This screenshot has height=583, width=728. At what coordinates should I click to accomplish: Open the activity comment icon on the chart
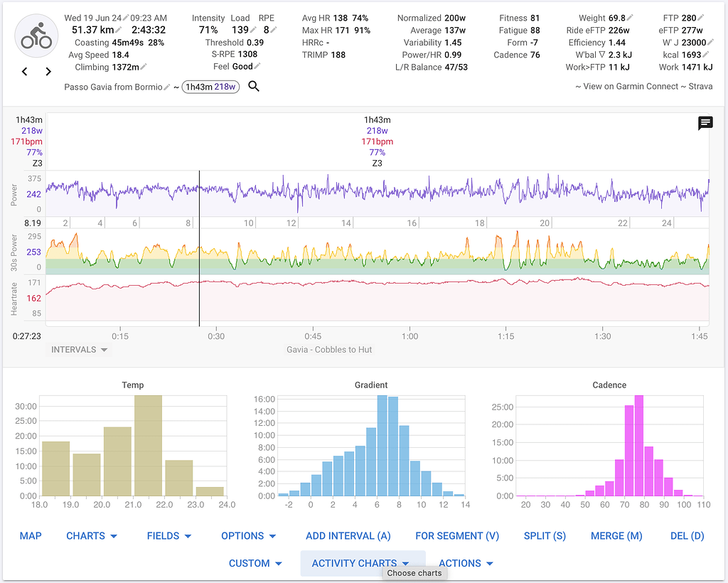[705, 123]
